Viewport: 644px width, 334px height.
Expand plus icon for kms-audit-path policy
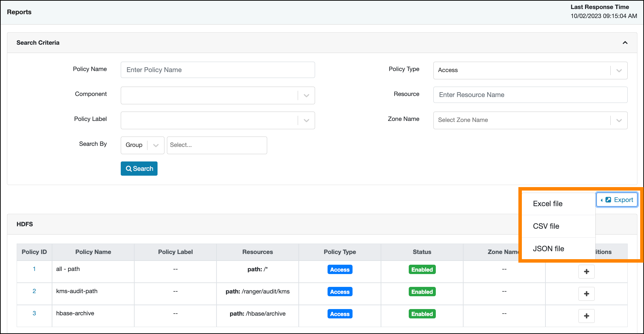586,294
